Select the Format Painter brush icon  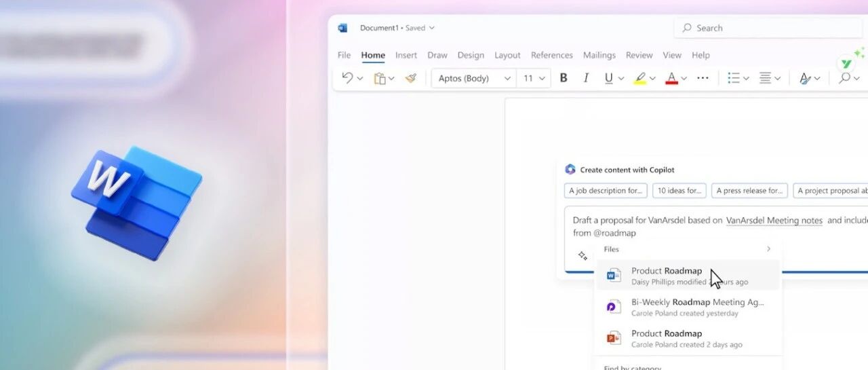410,78
